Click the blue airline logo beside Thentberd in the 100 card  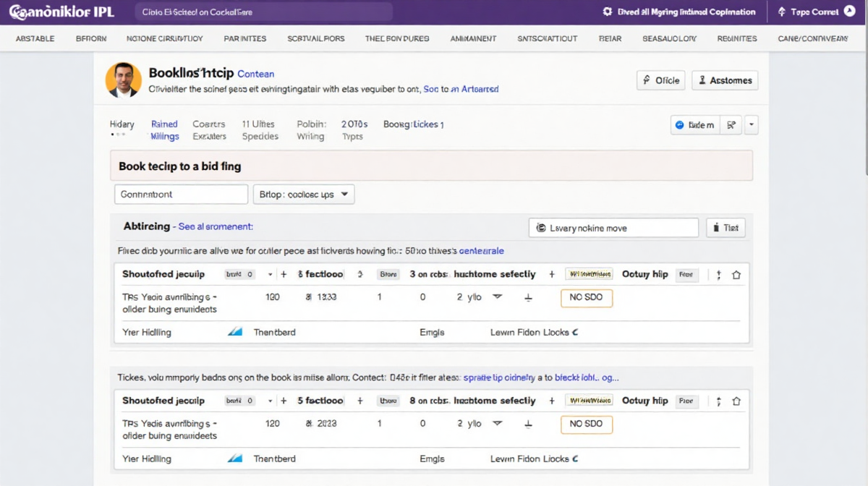tap(236, 333)
